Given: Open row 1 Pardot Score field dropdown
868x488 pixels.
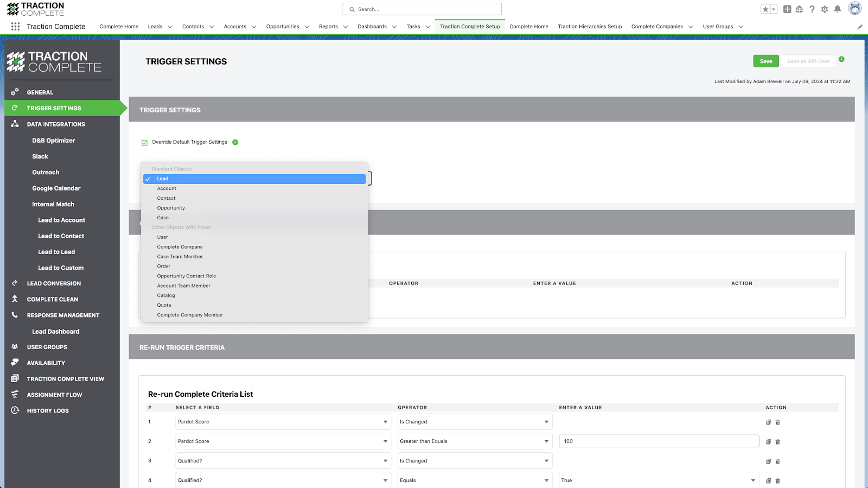Looking at the screenshot, I should 283,422.
